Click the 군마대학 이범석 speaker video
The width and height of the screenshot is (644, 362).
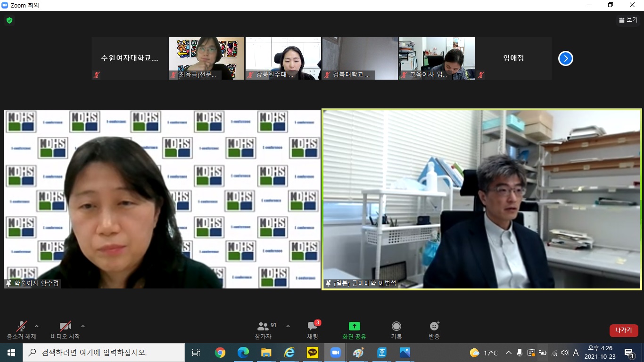[x=482, y=199]
